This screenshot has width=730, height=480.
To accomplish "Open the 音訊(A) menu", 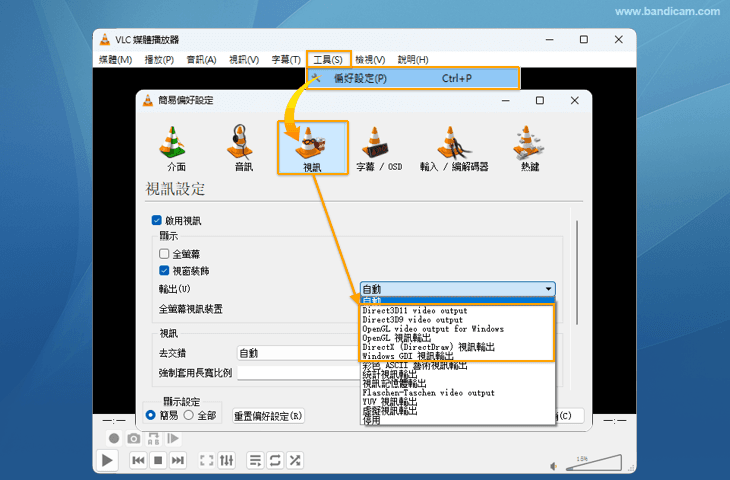I will tap(202, 60).
